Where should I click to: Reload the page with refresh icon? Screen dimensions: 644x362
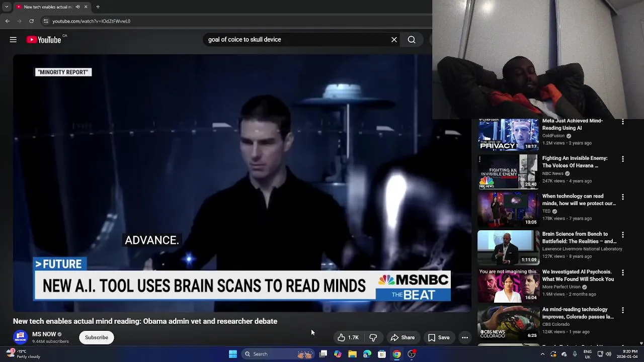(x=31, y=21)
